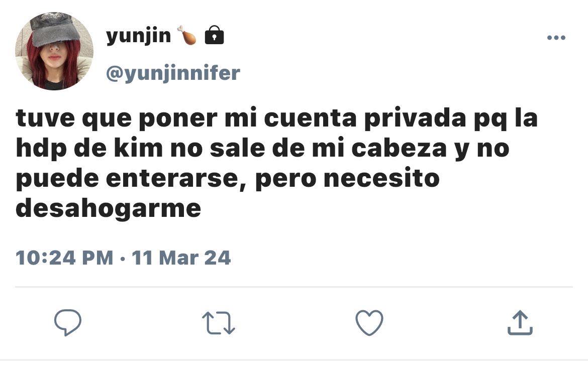This screenshot has width=588, height=369.
Task: Click the drumstick emoji beside yunjin
Action: click(187, 35)
